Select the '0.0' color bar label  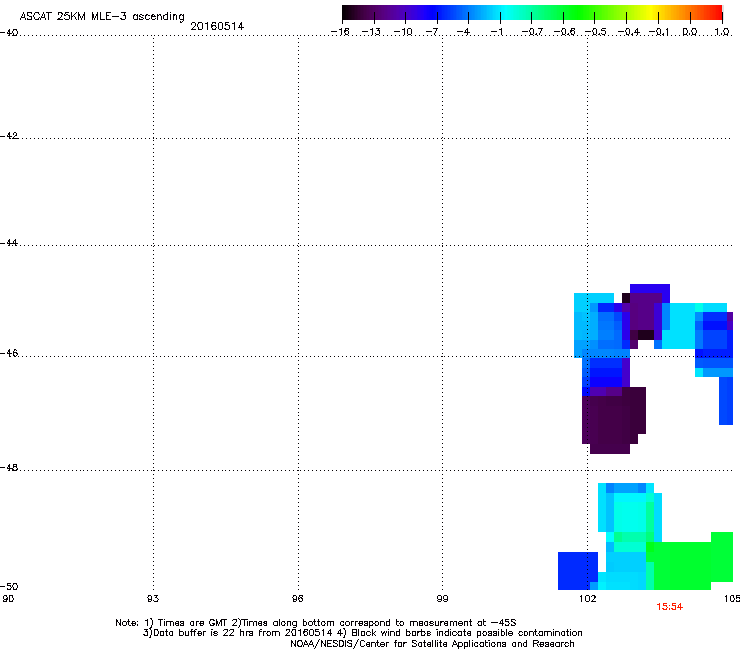click(x=690, y=32)
